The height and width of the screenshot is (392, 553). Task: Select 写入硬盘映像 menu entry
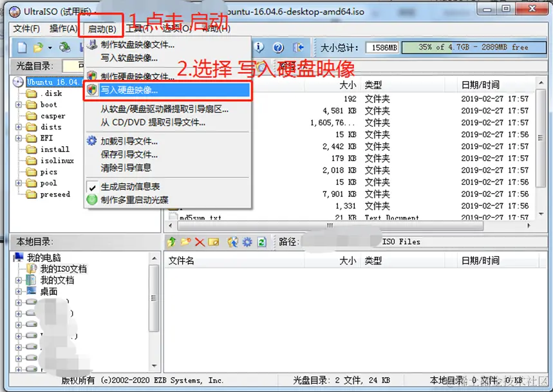coord(168,90)
